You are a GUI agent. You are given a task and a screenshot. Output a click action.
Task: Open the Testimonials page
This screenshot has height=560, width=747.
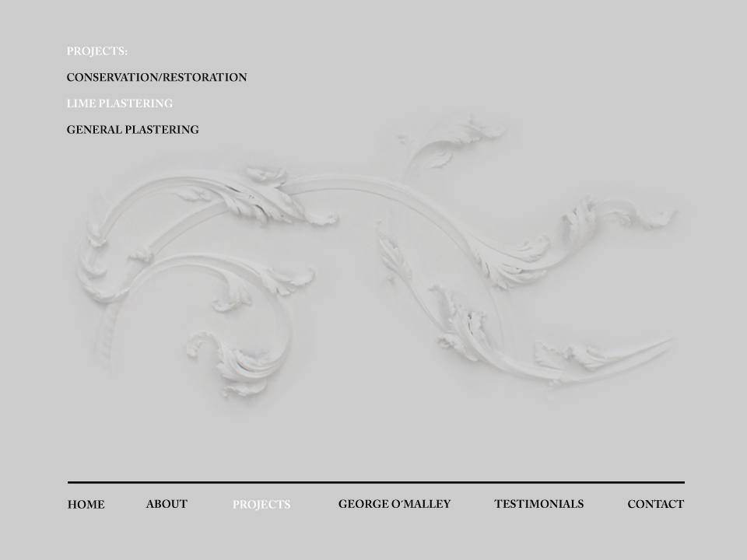538,504
